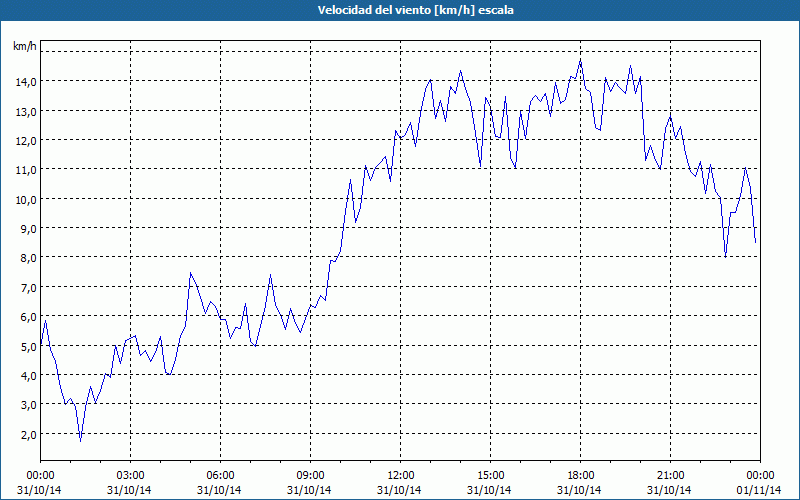Viewport: 800px width, 500px height.
Task: Click the 06:00 time axis label
Action: click(x=220, y=476)
